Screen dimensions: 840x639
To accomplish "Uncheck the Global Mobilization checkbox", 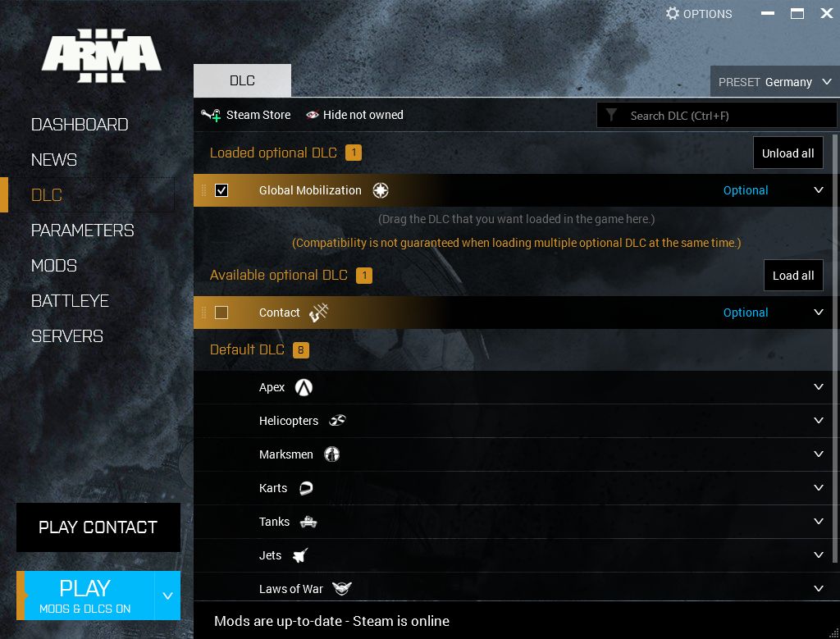I will (x=221, y=190).
